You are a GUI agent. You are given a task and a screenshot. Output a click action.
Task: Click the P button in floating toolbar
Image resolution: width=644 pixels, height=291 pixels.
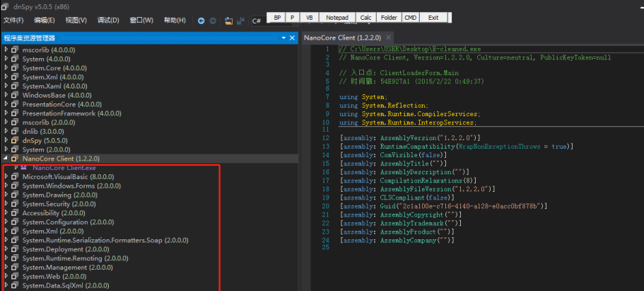point(293,18)
